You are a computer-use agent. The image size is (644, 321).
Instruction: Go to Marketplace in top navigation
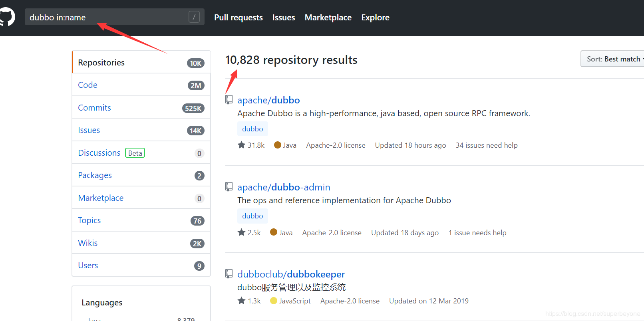pyautogui.click(x=328, y=18)
